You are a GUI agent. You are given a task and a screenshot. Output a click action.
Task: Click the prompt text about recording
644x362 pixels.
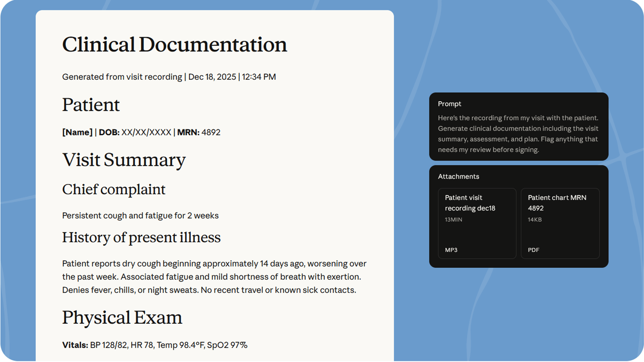click(518, 134)
